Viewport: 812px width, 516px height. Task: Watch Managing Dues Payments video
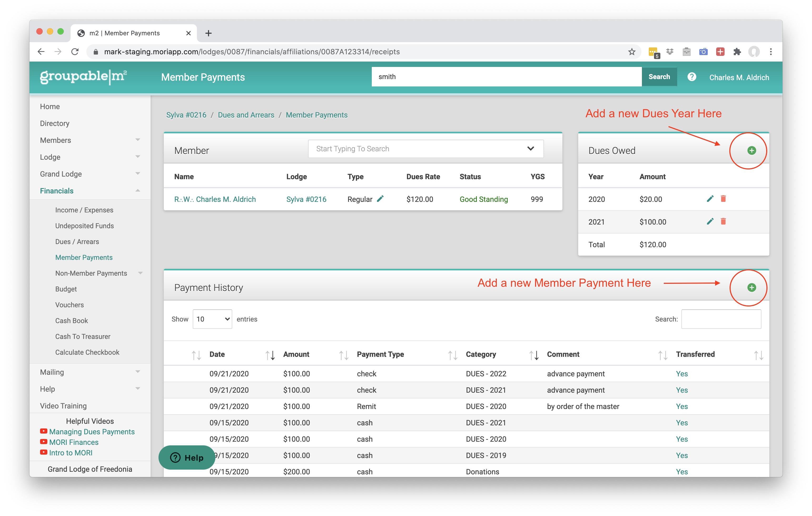92,432
